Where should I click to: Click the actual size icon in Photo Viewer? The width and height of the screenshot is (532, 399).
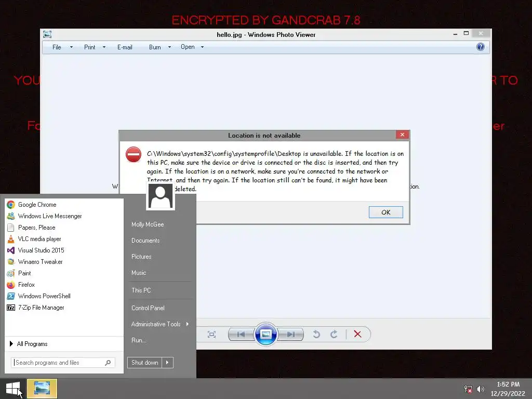pyautogui.click(x=211, y=335)
